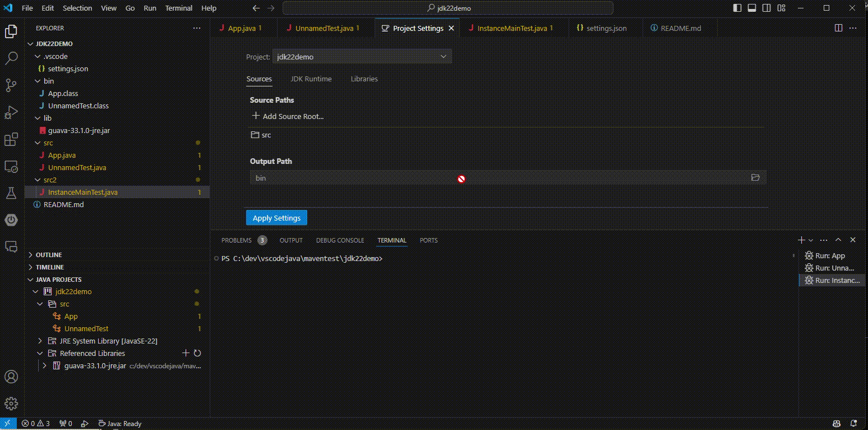868x430 pixels.
Task: Open Customize Layout icon in title bar
Action: (x=781, y=8)
